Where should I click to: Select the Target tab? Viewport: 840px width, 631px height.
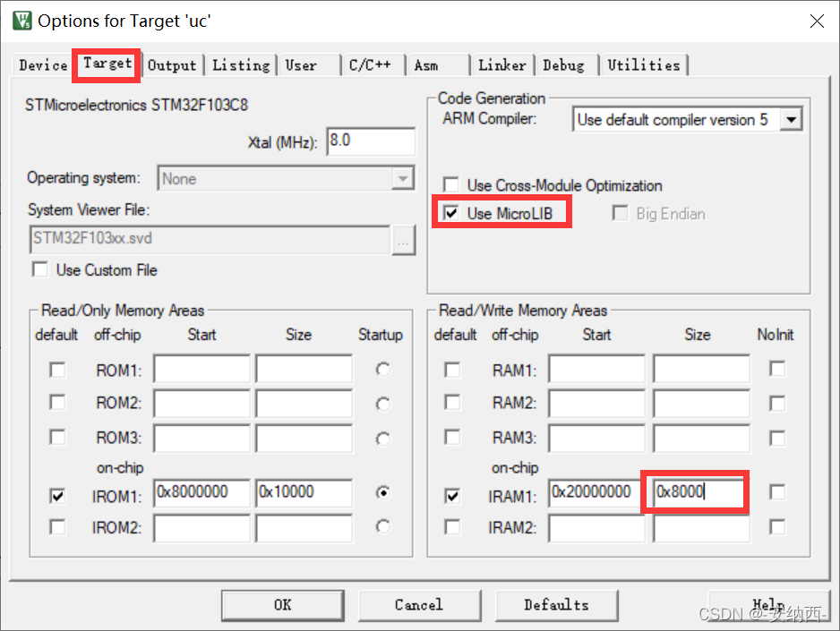coord(107,64)
